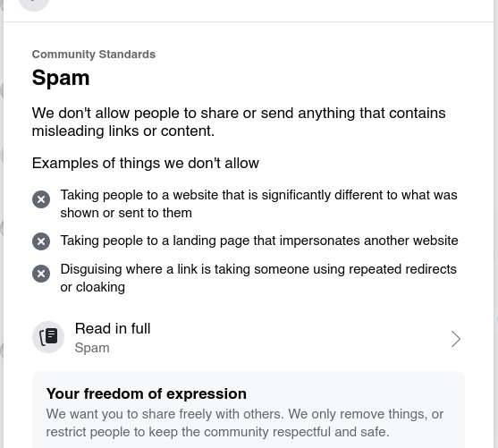Click the gray Spam subtitle under Read in full
The image size is (498, 448).
92,348
